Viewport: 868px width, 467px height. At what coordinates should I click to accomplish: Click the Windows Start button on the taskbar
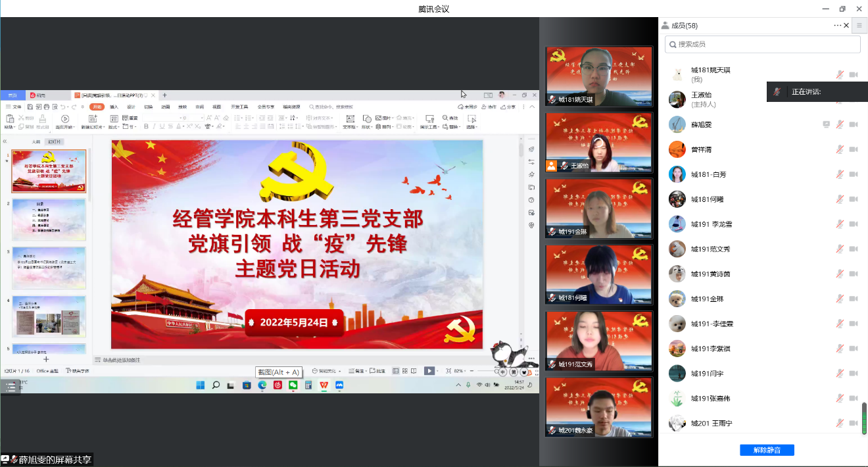(200, 385)
